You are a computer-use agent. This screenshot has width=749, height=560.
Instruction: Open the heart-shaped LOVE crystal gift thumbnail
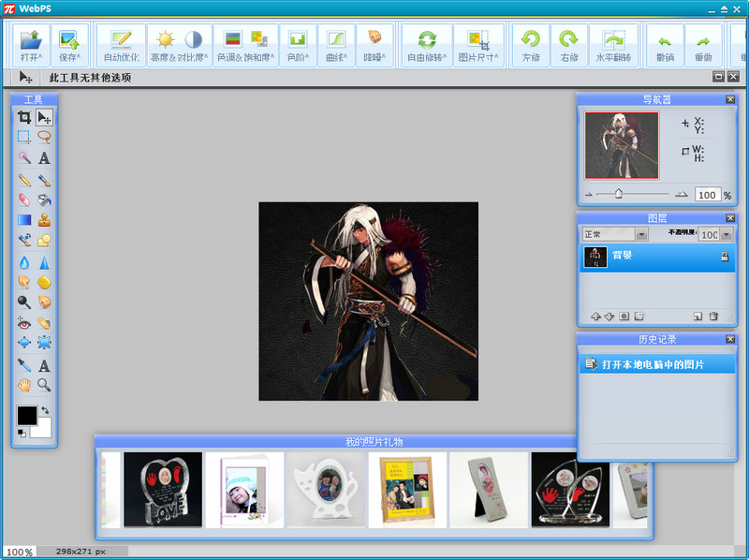pos(163,490)
